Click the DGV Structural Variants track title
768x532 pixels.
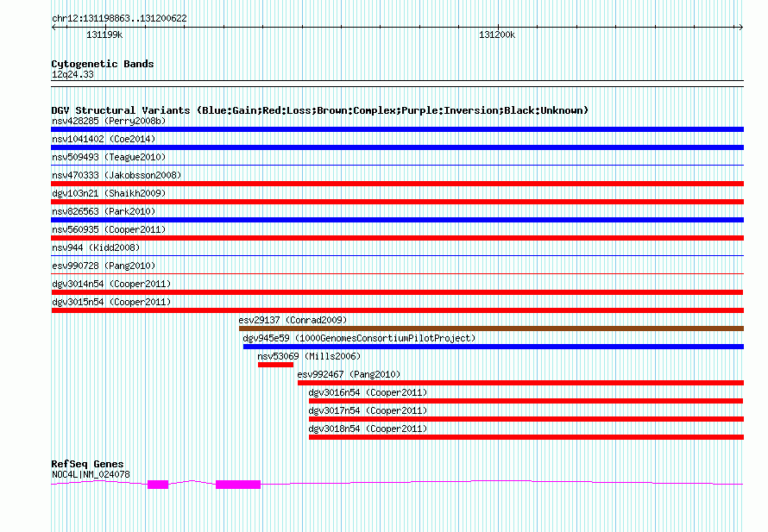319,110
